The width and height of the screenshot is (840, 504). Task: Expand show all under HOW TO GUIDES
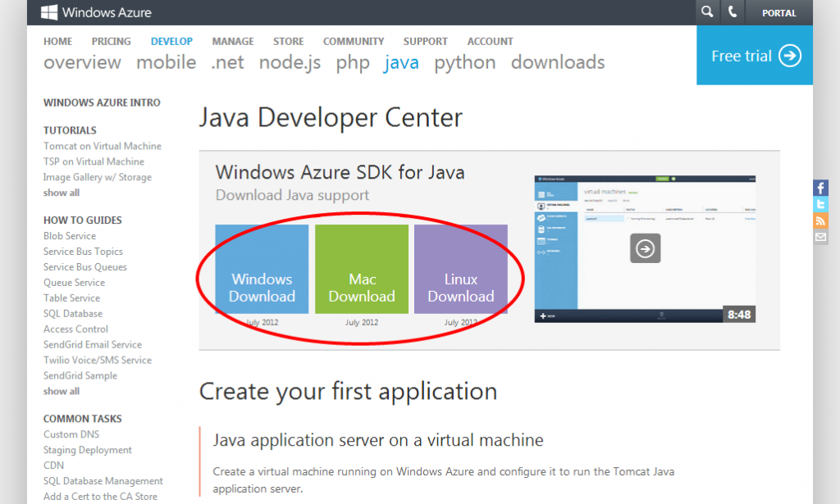point(62,391)
